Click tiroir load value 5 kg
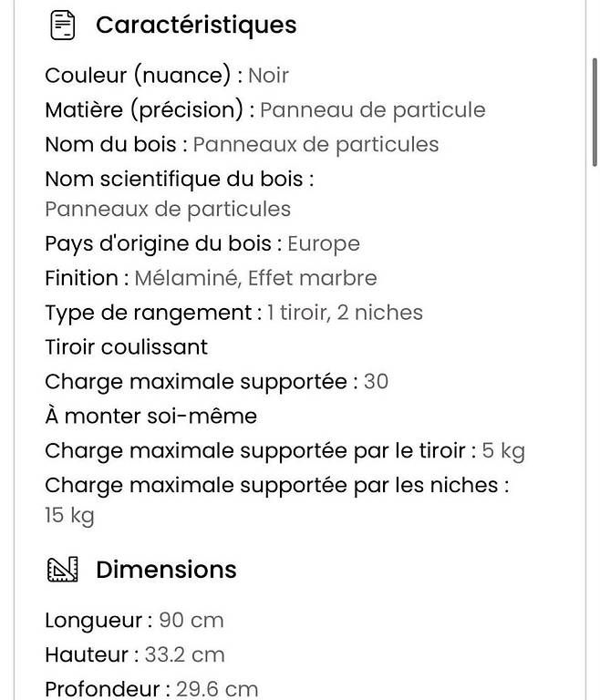Screen dimensions: 600x700 [x=503, y=451]
